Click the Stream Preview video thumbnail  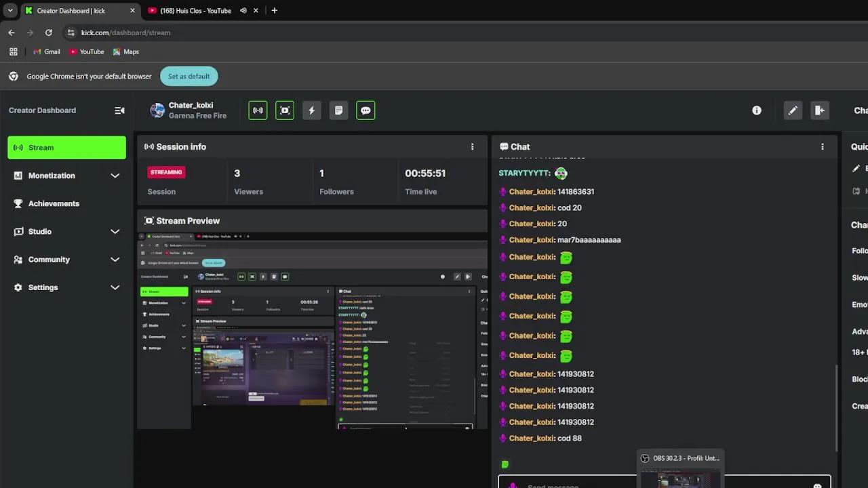pyautogui.click(x=313, y=330)
